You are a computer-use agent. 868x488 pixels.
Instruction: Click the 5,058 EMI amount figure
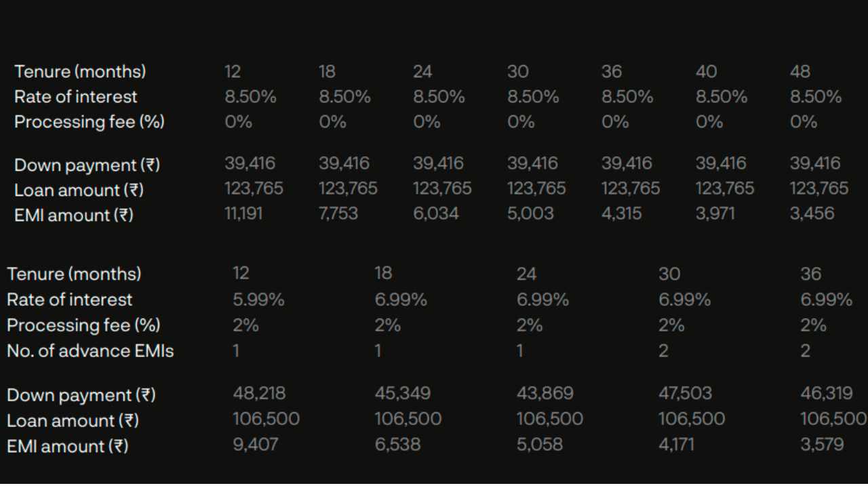point(539,445)
